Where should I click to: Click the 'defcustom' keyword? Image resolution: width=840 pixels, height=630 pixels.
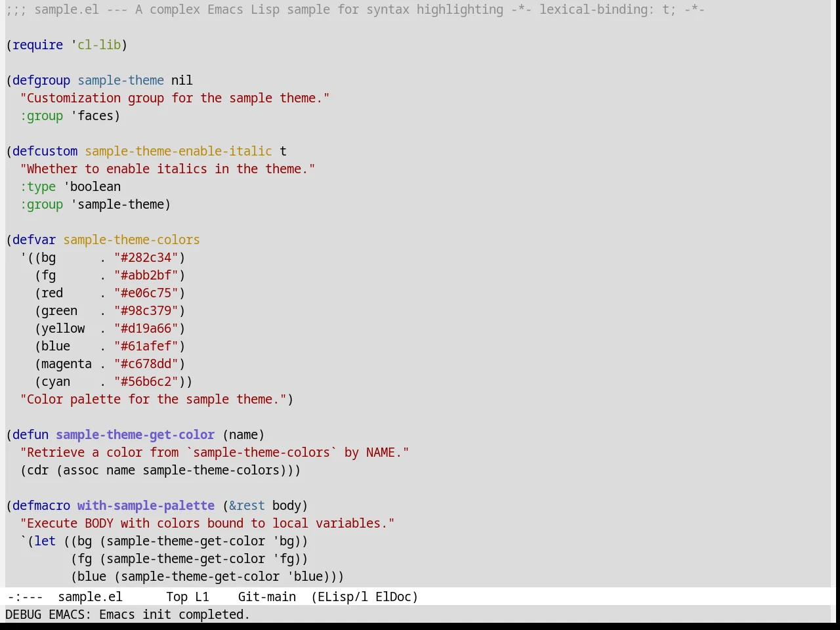coord(45,151)
